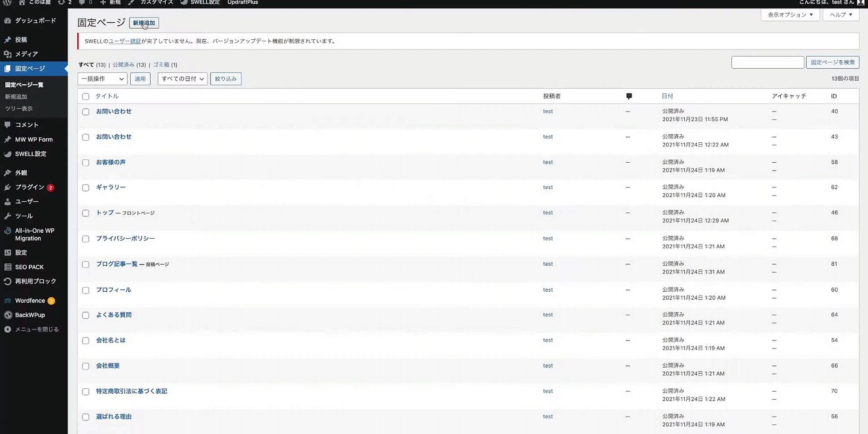Open the ブログ記事一覧 page title link

pyautogui.click(x=117, y=264)
